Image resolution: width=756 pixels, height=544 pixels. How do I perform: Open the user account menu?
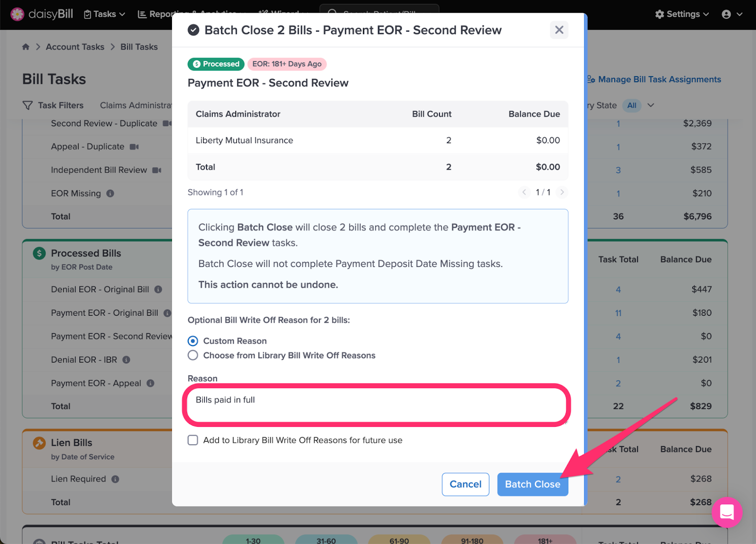[x=732, y=14]
